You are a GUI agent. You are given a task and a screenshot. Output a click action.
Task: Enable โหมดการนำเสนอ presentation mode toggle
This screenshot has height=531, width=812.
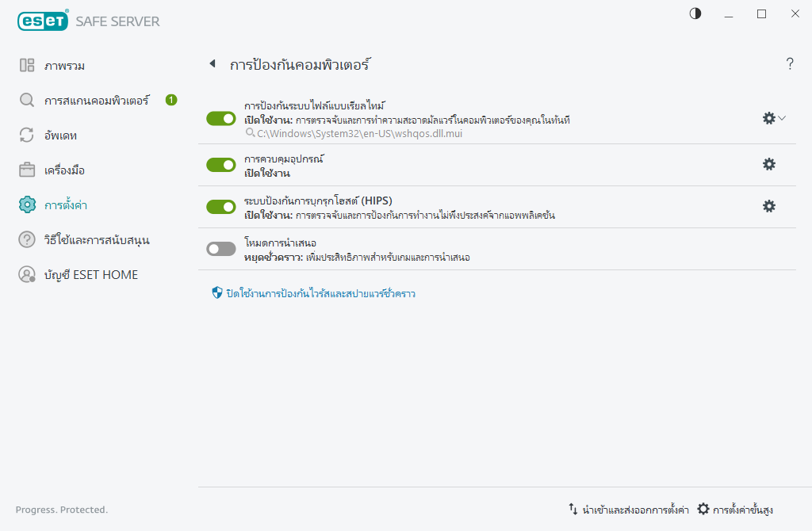point(220,248)
